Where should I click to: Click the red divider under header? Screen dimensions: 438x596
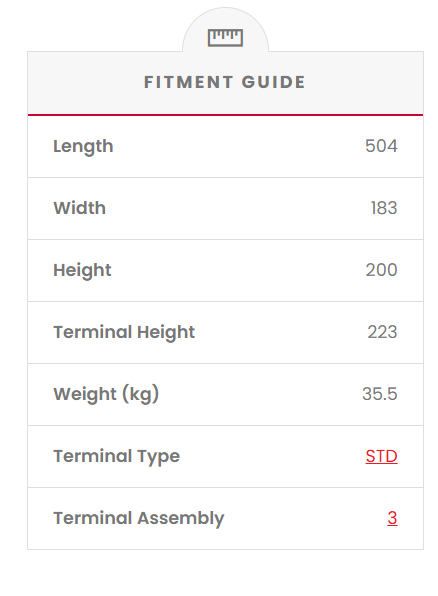coord(225,114)
